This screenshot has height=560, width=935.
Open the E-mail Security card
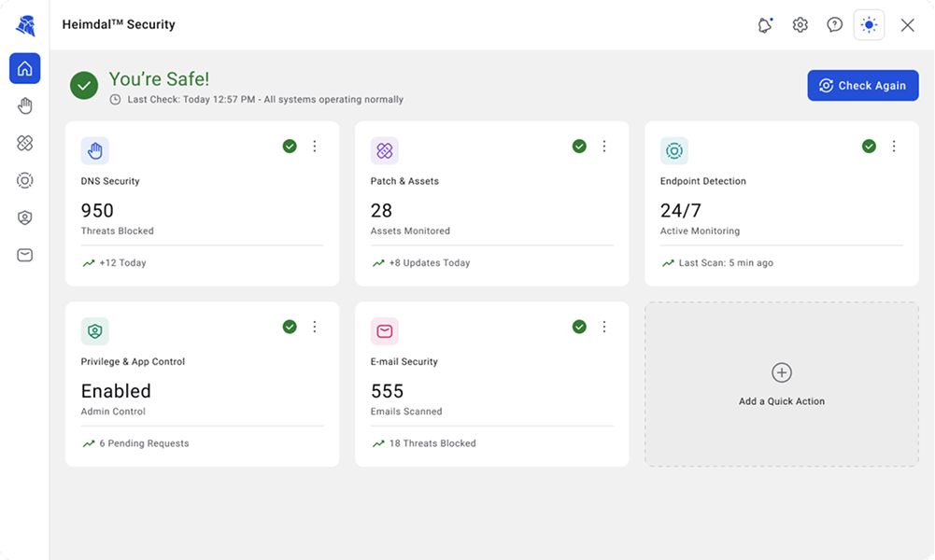point(492,385)
